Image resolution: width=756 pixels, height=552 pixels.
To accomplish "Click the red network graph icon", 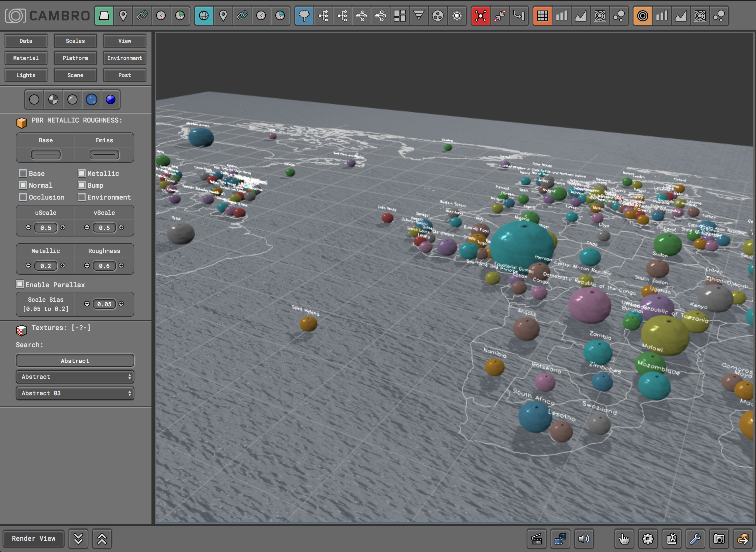I will [480, 16].
